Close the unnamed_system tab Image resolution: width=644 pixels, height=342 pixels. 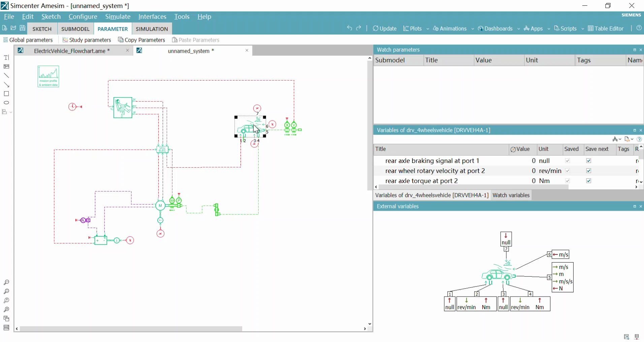pos(247,50)
